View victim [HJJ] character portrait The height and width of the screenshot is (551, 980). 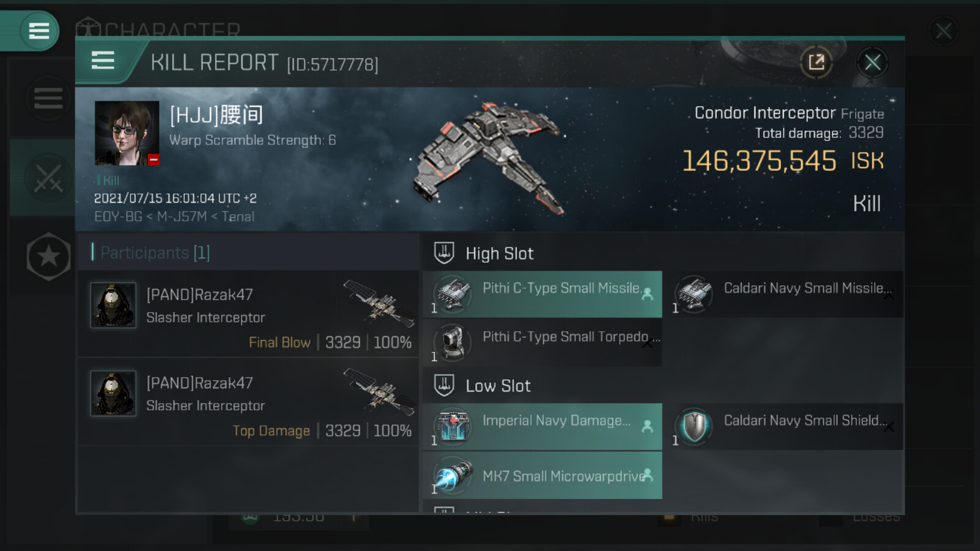[127, 133]
